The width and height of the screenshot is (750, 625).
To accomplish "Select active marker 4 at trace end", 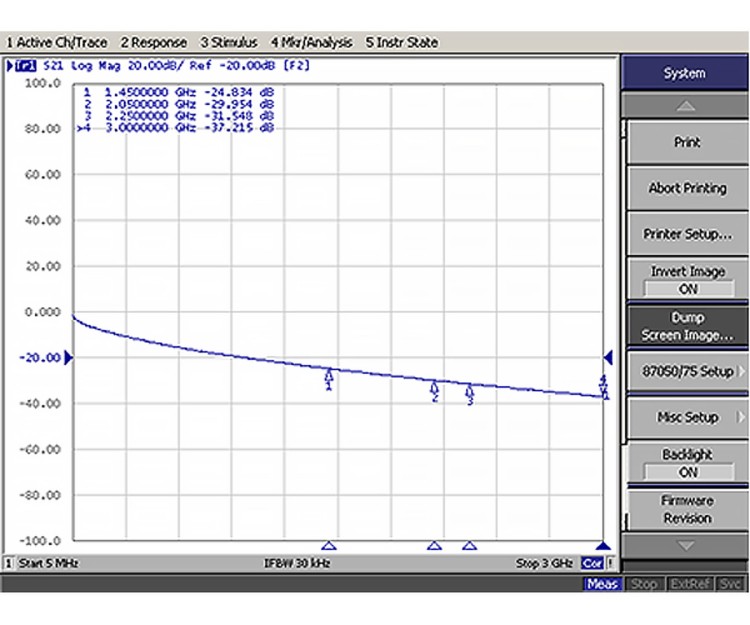I will pyautogui.click(x=603, y=384).
